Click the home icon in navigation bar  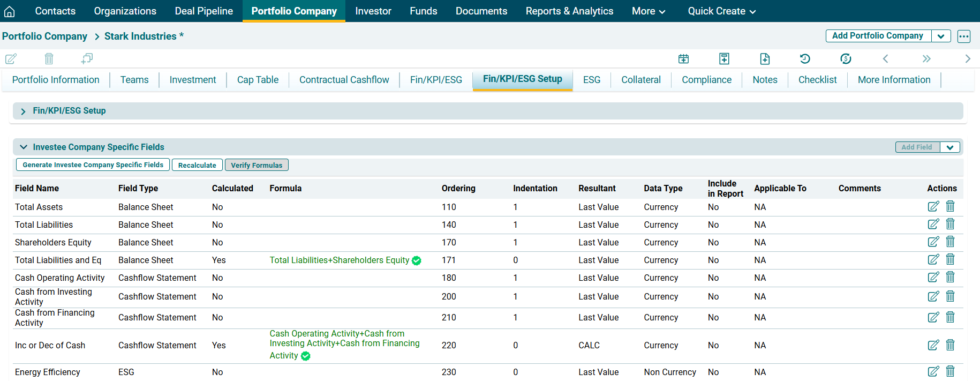pyautogui.click(x=10, y=11)
